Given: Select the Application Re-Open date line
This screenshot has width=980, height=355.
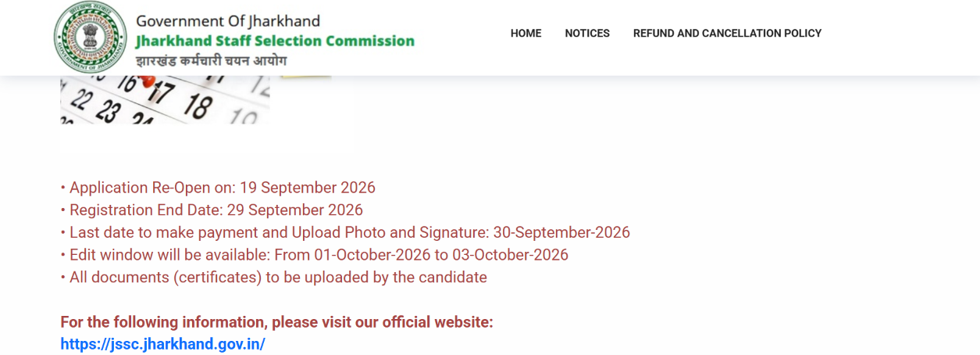Looking at the screenshot, I should (218, 188).
